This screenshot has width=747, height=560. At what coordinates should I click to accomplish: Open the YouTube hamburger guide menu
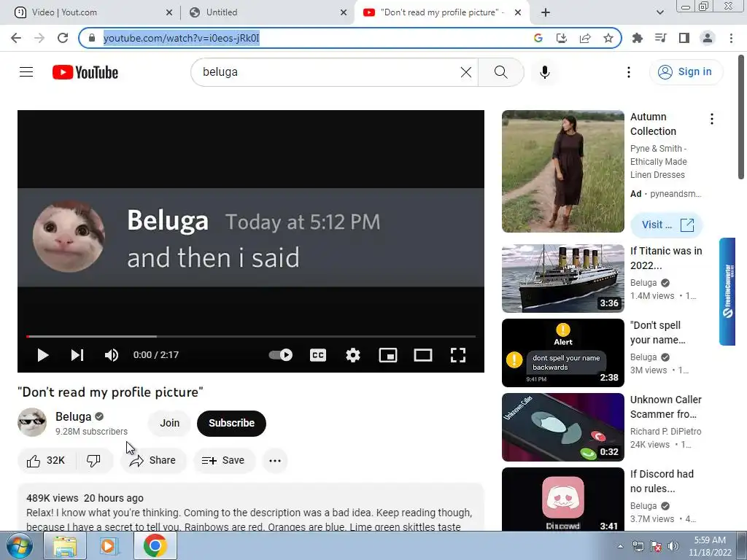26,72
